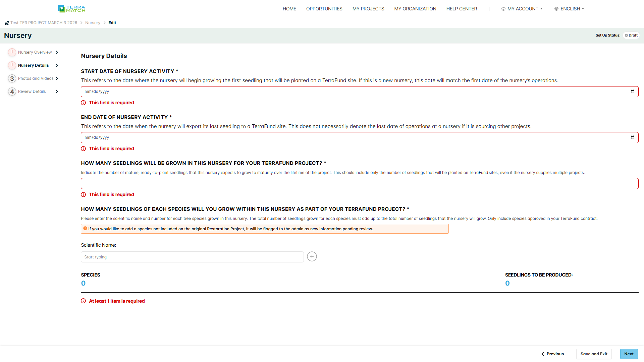Open the English language dropdown
Image resolution: width=644 pixels, height=362 pixels.
pyautogui.click(x=569, y=9)
